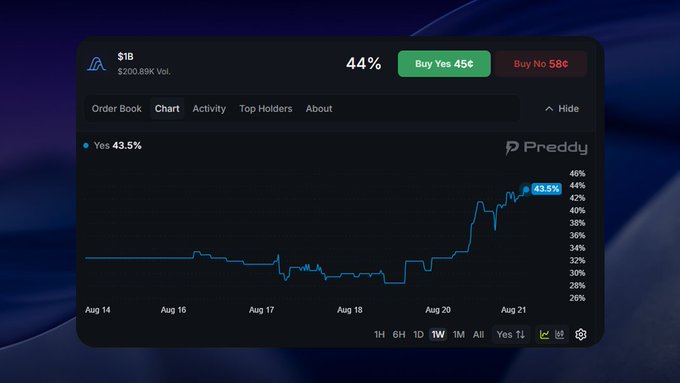View the About tab
This screenshot has width=680, height=383.
[319, 108]
